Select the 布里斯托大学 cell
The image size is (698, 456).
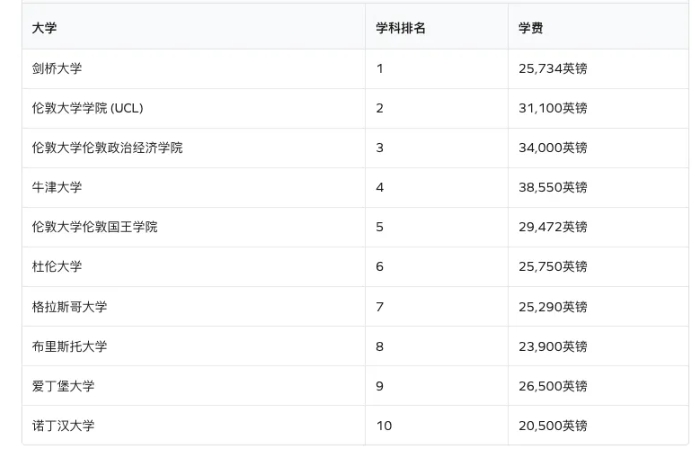tap(70, 346)
